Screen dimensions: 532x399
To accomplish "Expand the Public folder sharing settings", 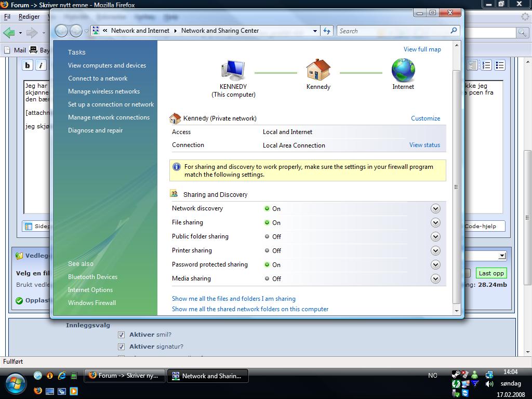I will (x=435, y=236).
